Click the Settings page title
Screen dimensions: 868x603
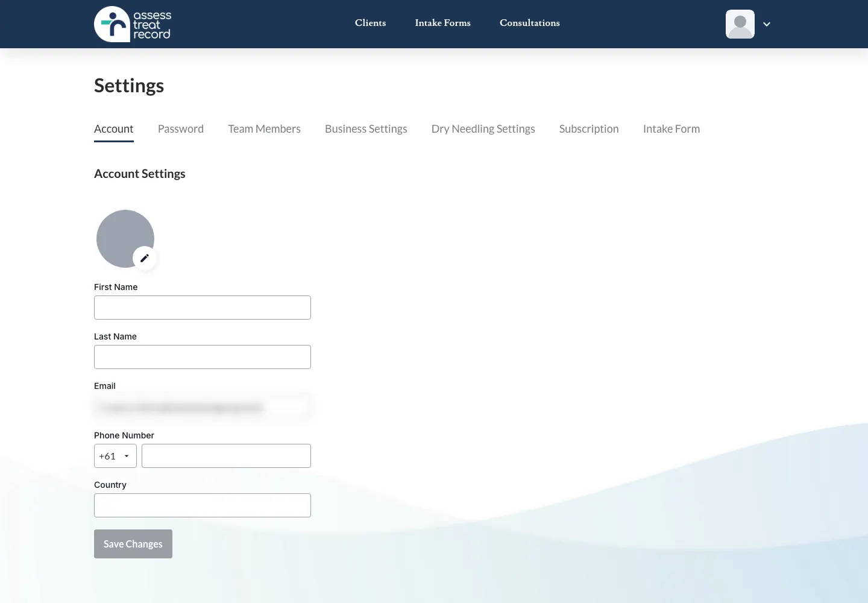[x=129, y=86]
